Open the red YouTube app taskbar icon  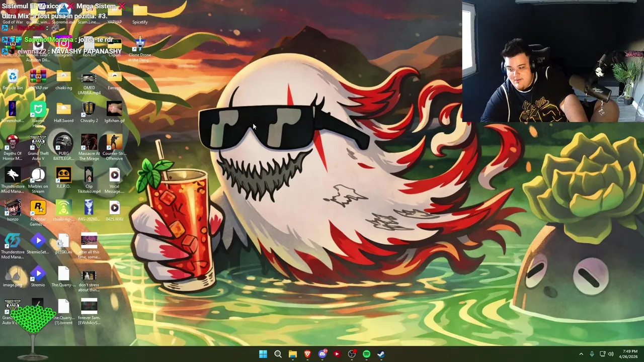point(337,354)
